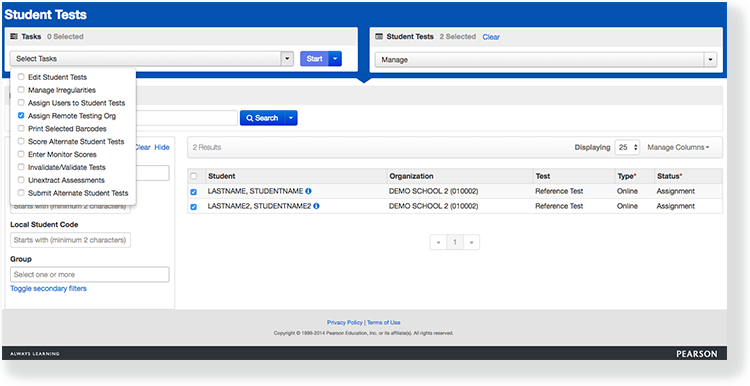Toggle the select-all checkbox in table header
Viewport: 750px width, 386px height.
194,176
